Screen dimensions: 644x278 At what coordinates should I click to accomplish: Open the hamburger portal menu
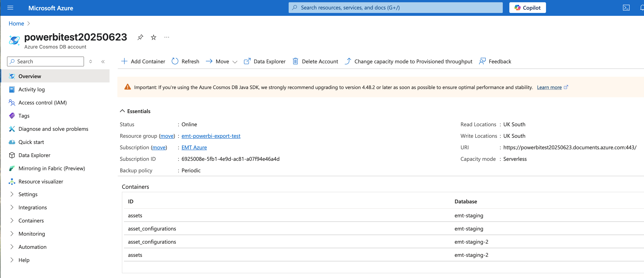[10, 8]
